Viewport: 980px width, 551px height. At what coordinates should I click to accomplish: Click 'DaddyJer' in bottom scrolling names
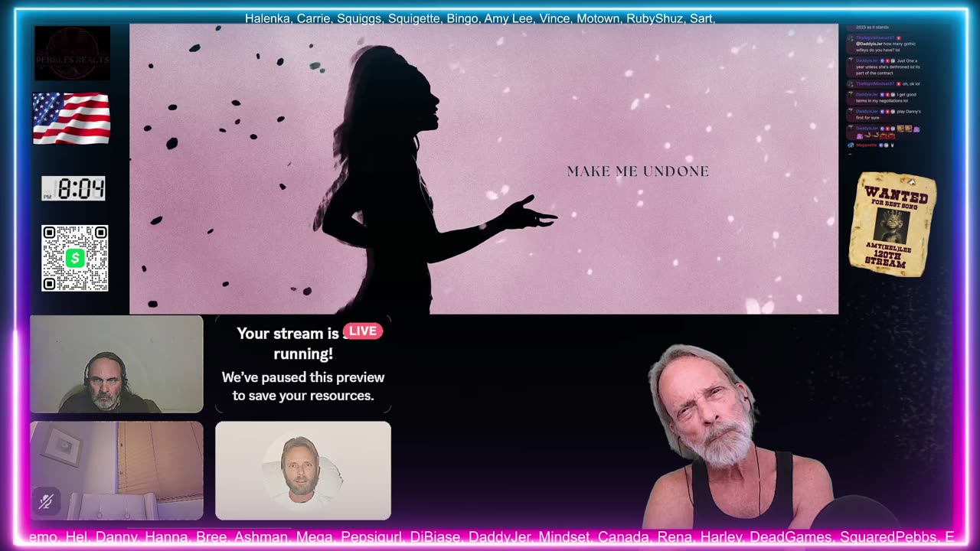click(x=499, y=537)
